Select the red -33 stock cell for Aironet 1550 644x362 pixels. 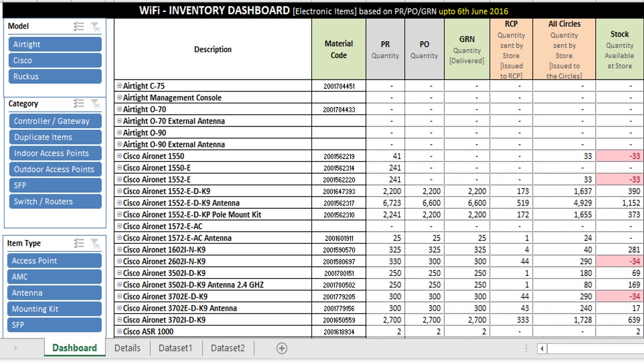620,156
